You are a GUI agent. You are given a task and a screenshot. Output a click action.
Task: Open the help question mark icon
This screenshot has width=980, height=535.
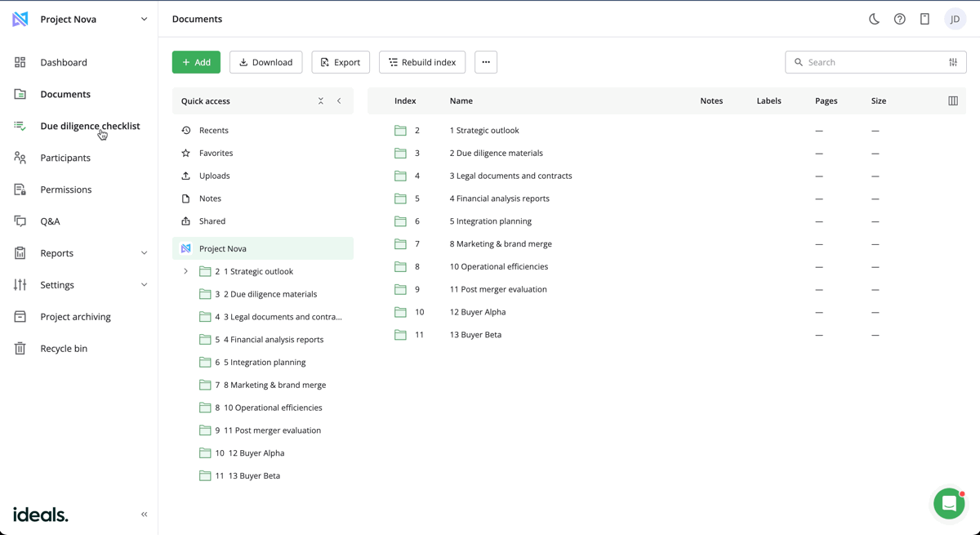coord(899,19)
